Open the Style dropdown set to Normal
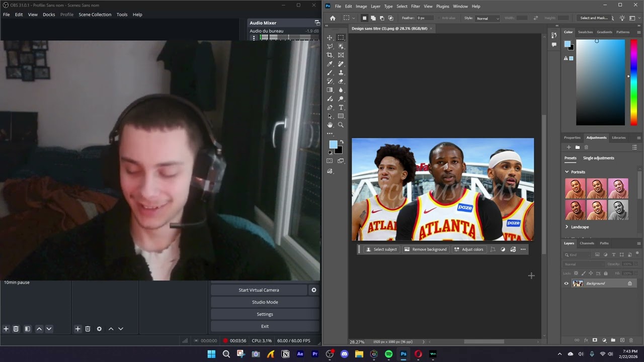The width and height of the screenshot is (644, 362). [488, 18]
